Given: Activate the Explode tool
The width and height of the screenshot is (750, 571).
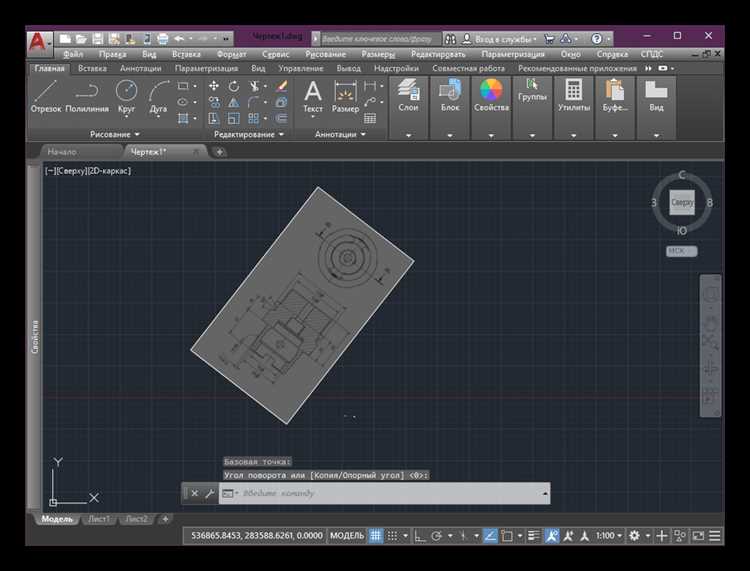Looking at the screenshot, I should [281, 102].
